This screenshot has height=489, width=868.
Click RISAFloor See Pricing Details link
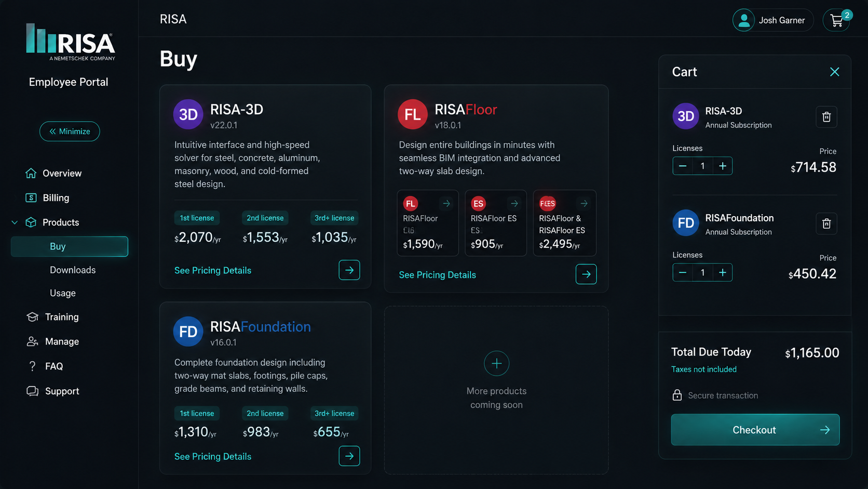[x=437, y=275]
